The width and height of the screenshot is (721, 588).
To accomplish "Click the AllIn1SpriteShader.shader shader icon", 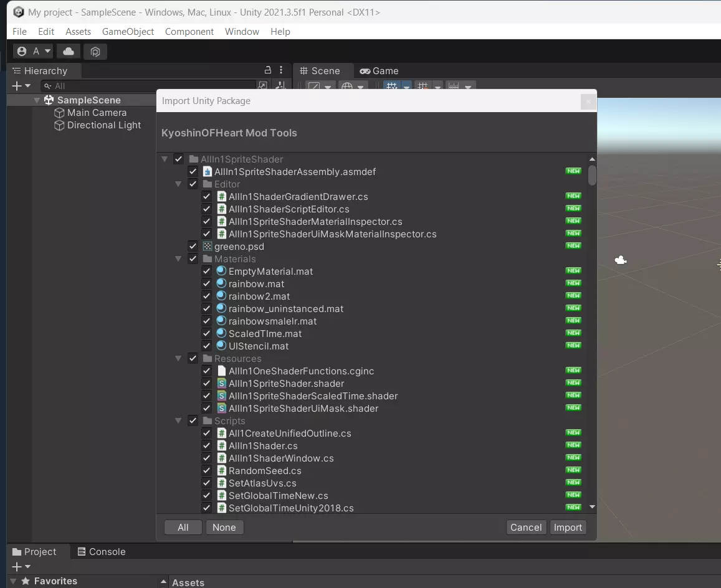I will 222,384.
